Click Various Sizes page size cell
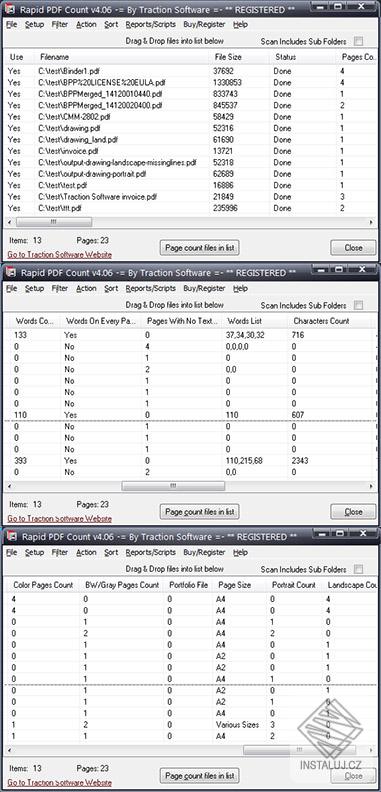The height and width of the screenshot is (792, 381). (x=237, y=725)
